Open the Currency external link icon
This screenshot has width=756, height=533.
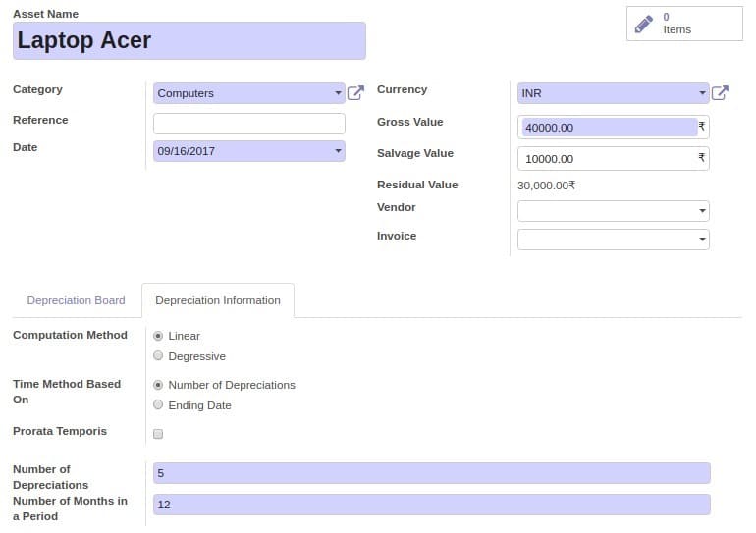tap(720, 92)
